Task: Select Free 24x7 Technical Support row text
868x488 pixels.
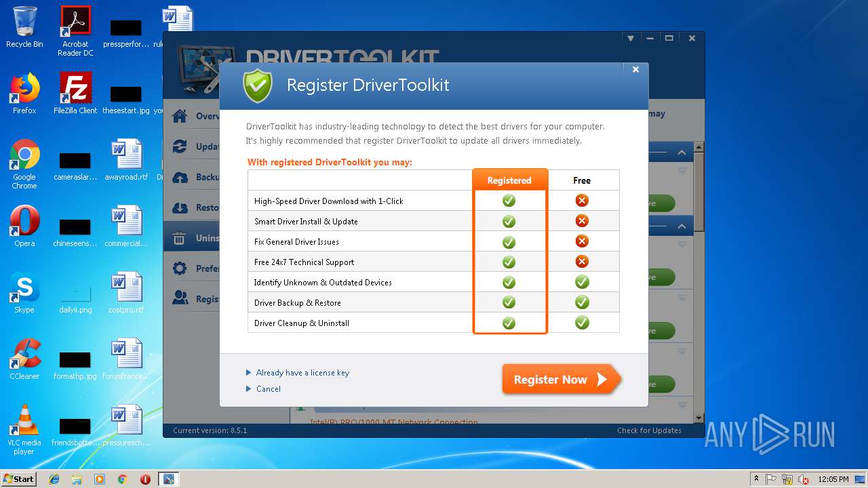Action: click(304, 262)
